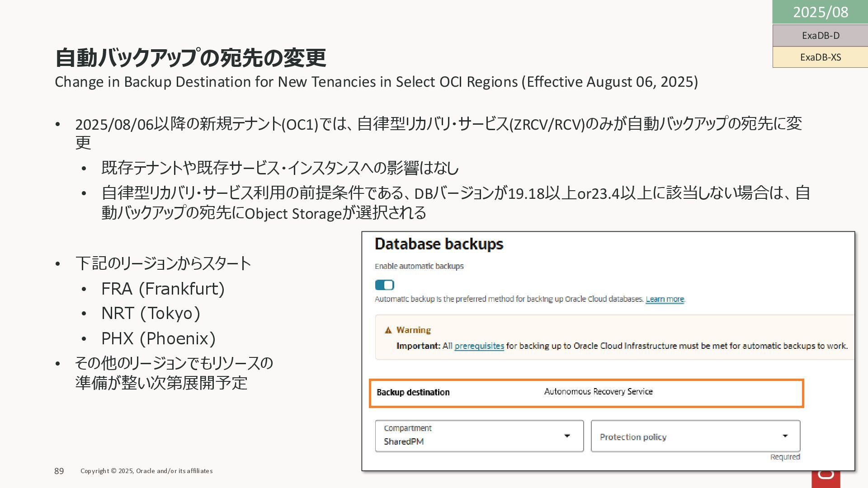Image resolution: width=868 pixels, height=488 pixels.
Task: Click the bullet '下記のリージョンからスタート'
Action: click(163, 263)
